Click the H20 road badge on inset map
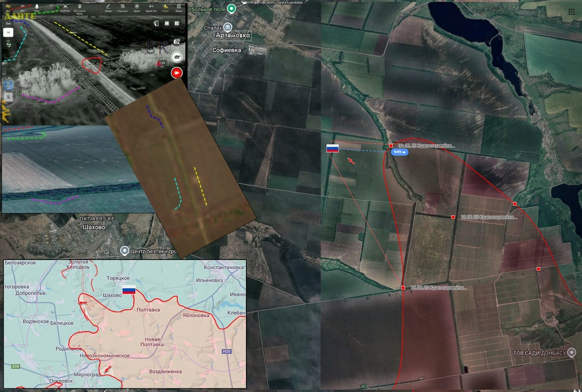This screenshot has height=392, width=582. click(x=226, y=352)
